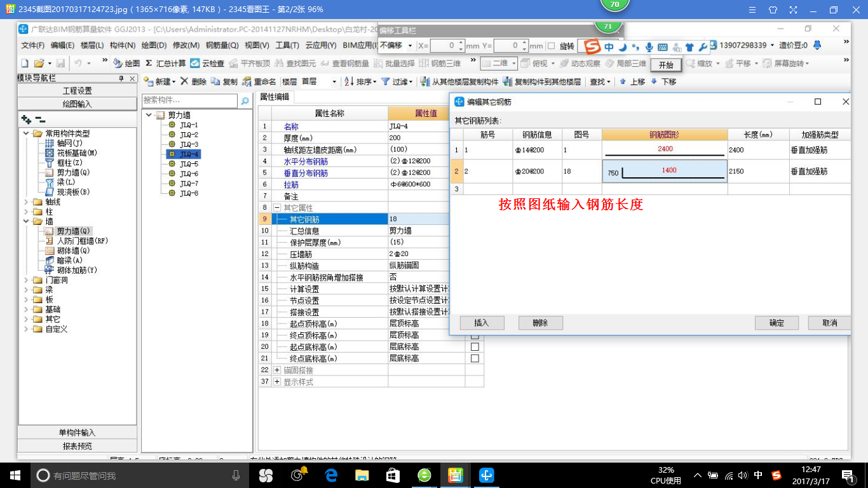Click the Sogou microphone voice input icon
The height and width of the screenshot is (488, 868).
[649, 47]
